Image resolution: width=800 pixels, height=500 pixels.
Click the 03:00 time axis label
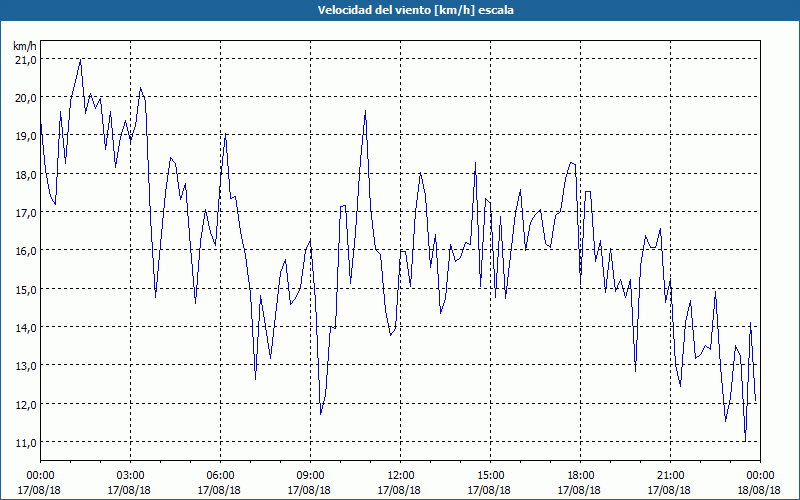tap(130, 476)
